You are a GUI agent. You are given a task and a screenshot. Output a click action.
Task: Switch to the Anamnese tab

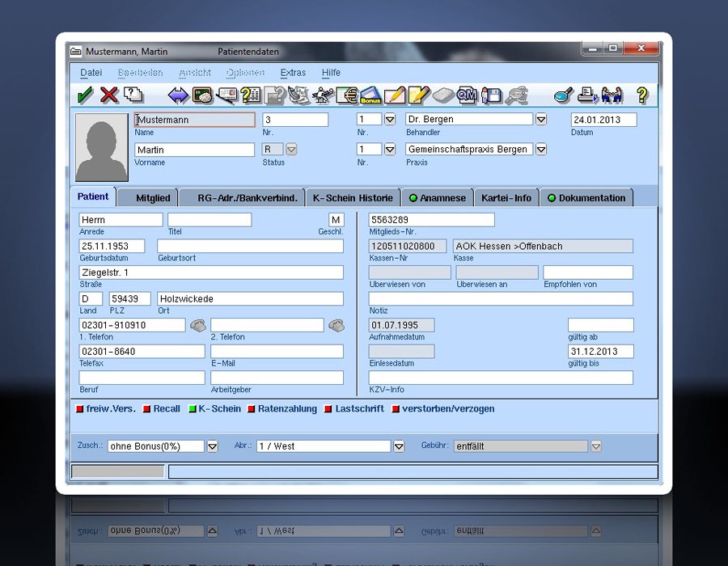click(x=437, y=198)
